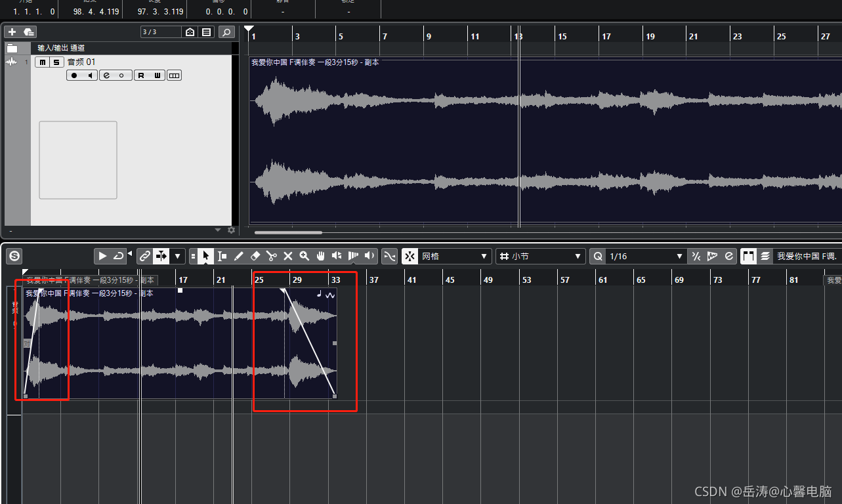Image resolution: width=842 pixels, height=504 pixels.
Task: Enable write automation W on 音频 01
Action: (158, 75)
